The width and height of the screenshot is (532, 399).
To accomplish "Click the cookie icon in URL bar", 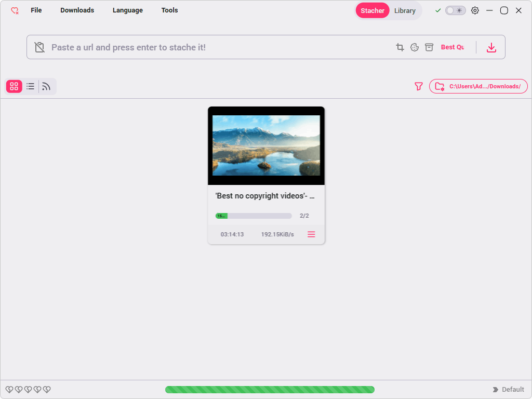I will pyautogui.click(x=414, y=47).
